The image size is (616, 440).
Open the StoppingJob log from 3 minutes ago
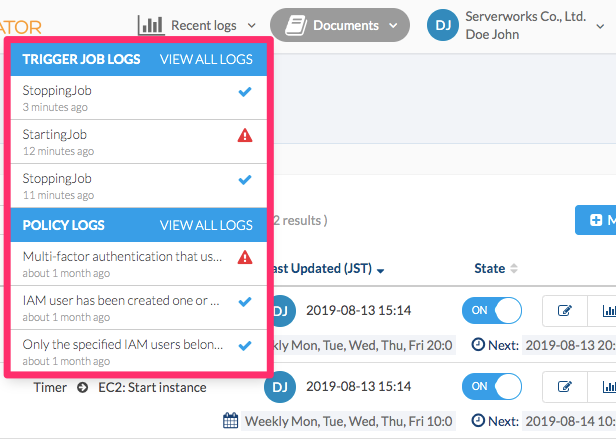[x=139, y=98]
